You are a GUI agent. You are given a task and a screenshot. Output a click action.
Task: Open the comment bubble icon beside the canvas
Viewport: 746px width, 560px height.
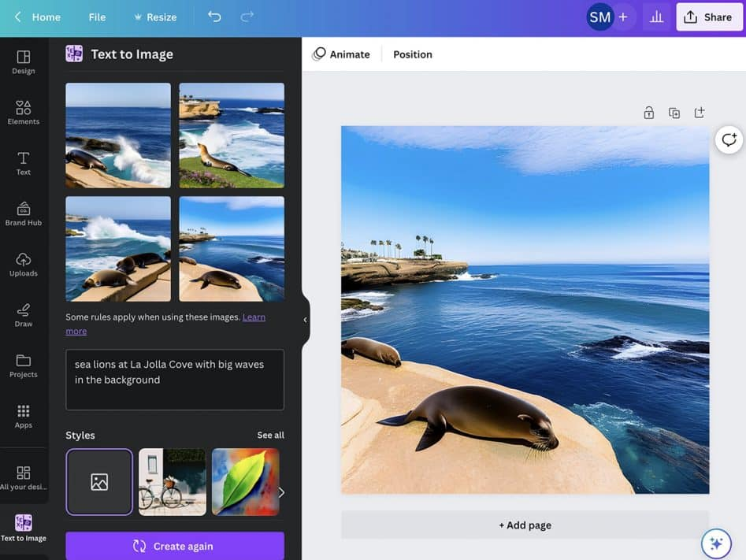pyautogui.click(x=729, y=139)
